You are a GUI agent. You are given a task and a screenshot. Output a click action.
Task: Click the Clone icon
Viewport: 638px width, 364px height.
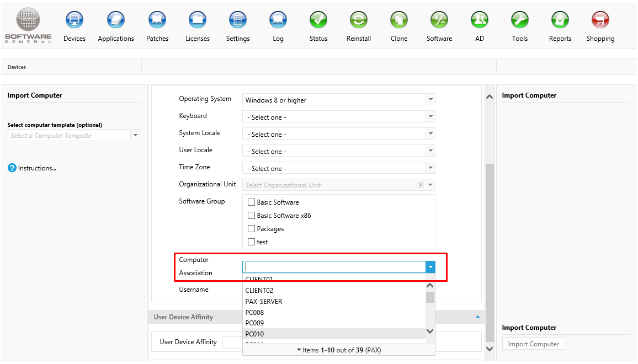(x=398, y=21)
